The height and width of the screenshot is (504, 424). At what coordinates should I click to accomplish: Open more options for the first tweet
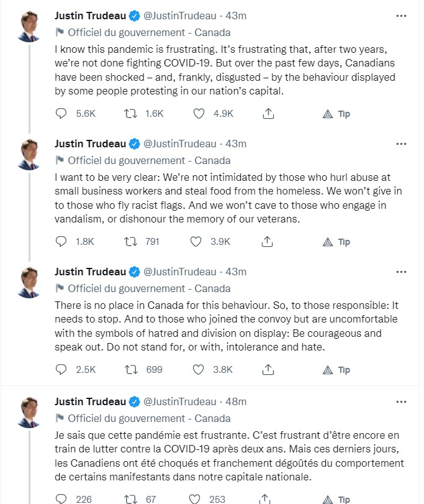[x=401, y=16]
